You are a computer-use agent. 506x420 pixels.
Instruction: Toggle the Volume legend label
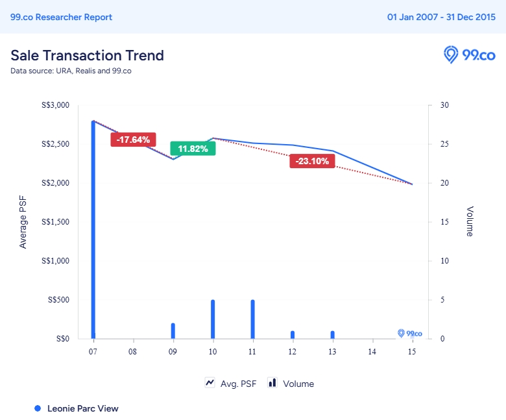[298, 384]
